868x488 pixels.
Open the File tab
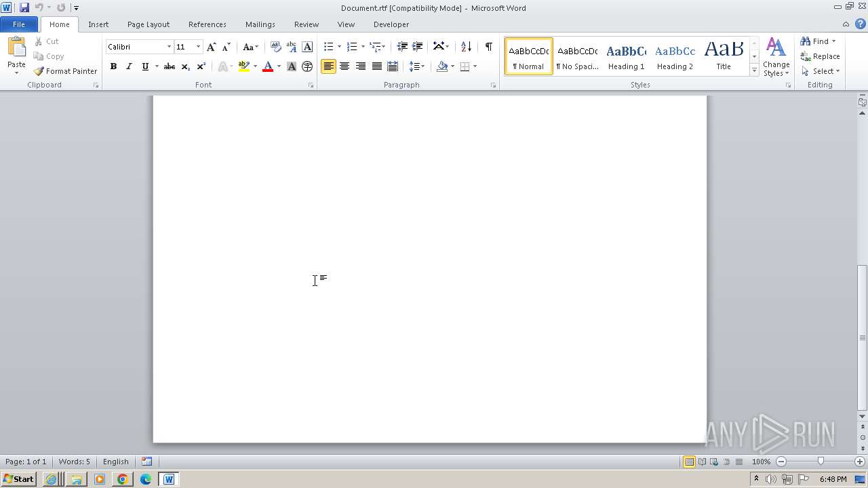tap(19, 24)
